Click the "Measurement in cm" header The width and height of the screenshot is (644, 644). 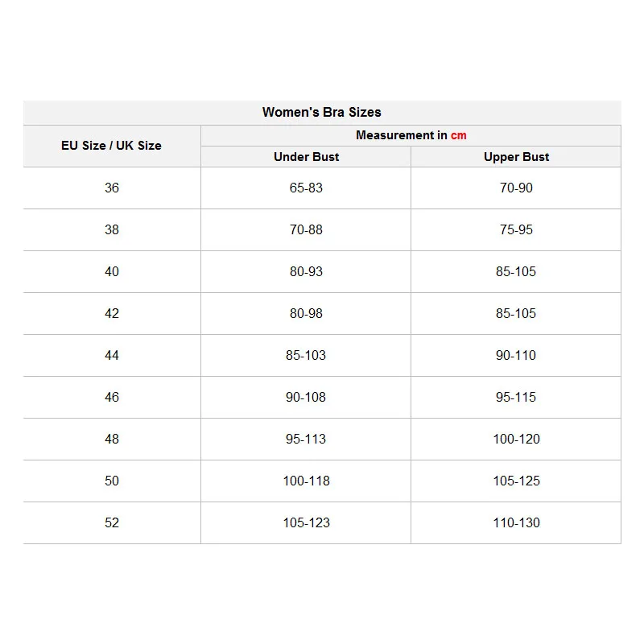[x=411, y=135]
